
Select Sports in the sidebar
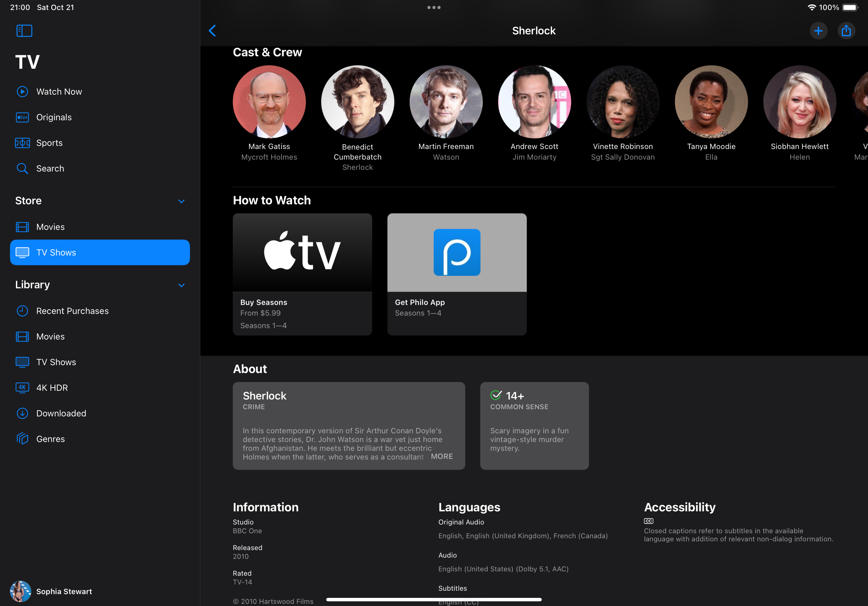click(100, 143)
